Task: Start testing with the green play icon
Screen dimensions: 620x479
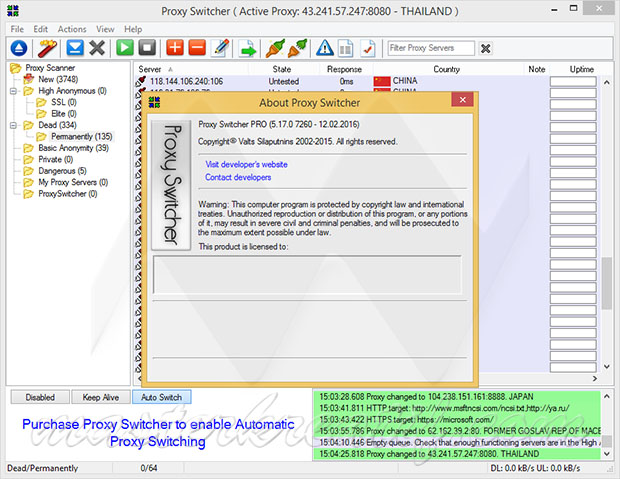Action: pyautogui.click(x=125, y=48)
